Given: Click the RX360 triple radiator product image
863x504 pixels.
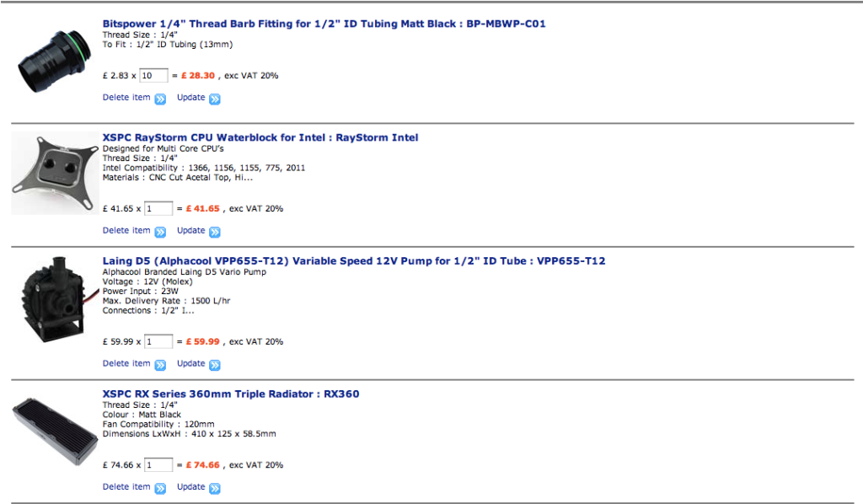Looking at the screenshot, I should click(55, 432).
